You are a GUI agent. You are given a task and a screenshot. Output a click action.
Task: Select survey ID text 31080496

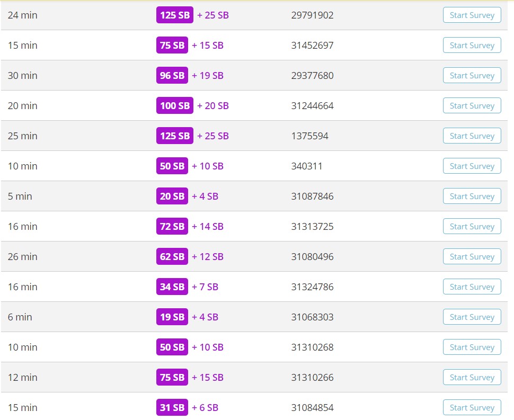tap(313, 256)
